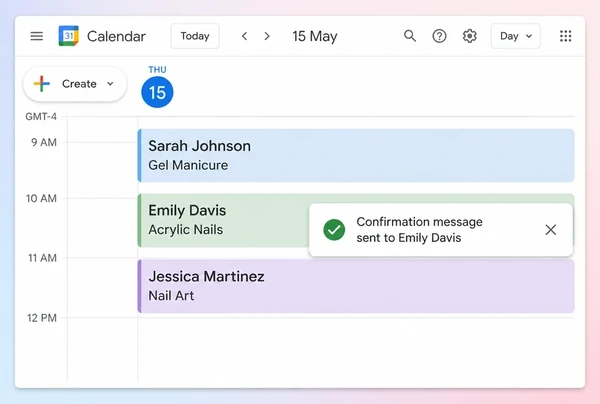Expand the Create button dropdown arrow

111,84
